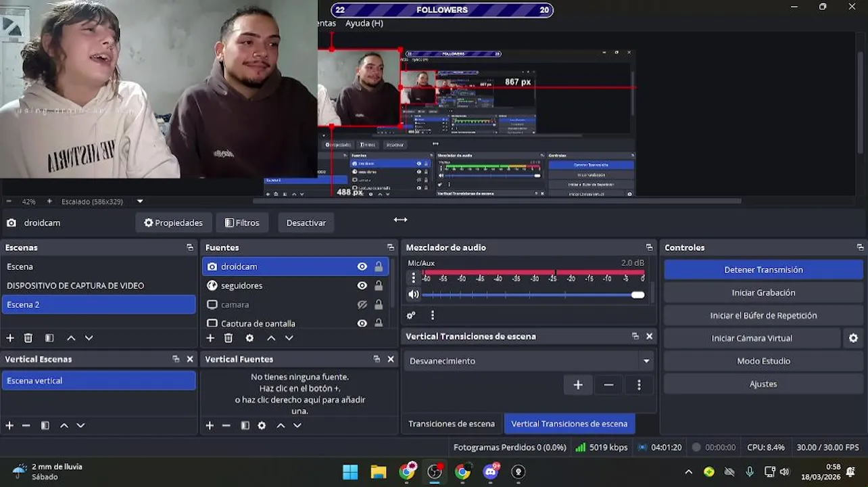This screenshot has height=487, width=868.
Task: Show the camara source with its crossed eye icon
Action: (362, 304)
